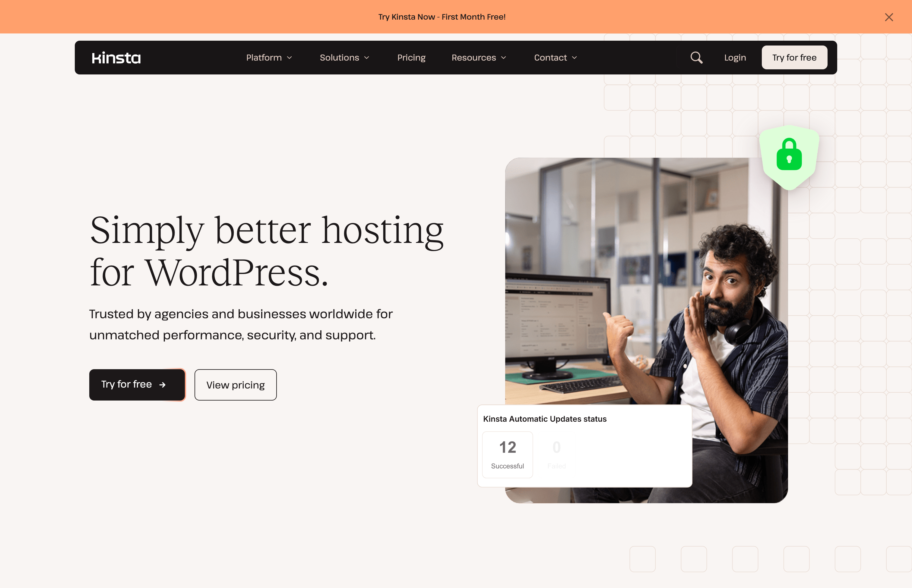Click the faded 0 Failed counter
Image resolution: width=912 pixels, height=588 pixels.
click(556, 454)
